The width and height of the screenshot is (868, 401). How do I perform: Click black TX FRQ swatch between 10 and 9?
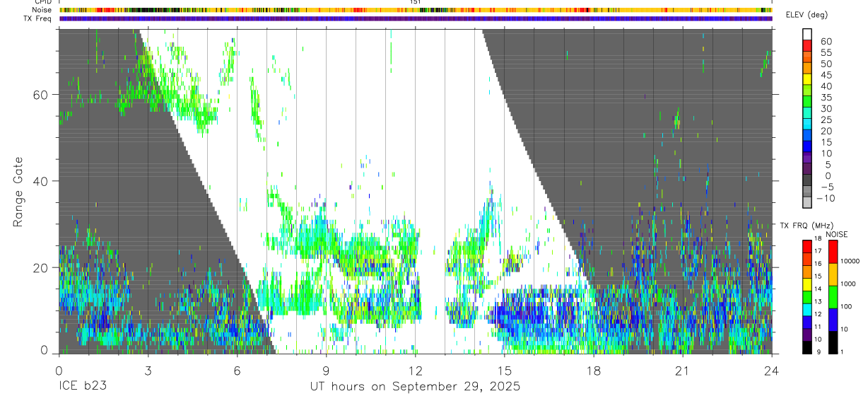pos(807,347)
